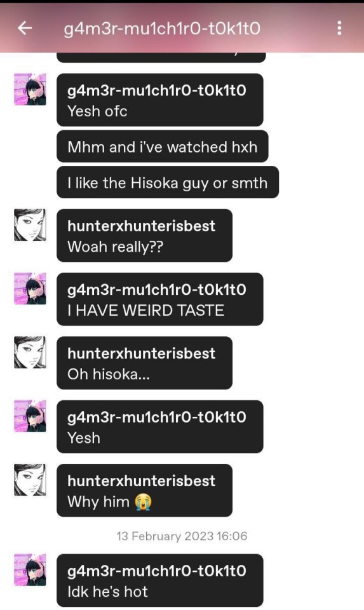This screenshot has width=364, height=610.
Task: Tap the gamer username above 'Yesh' message
Action: tap(157, 417)
